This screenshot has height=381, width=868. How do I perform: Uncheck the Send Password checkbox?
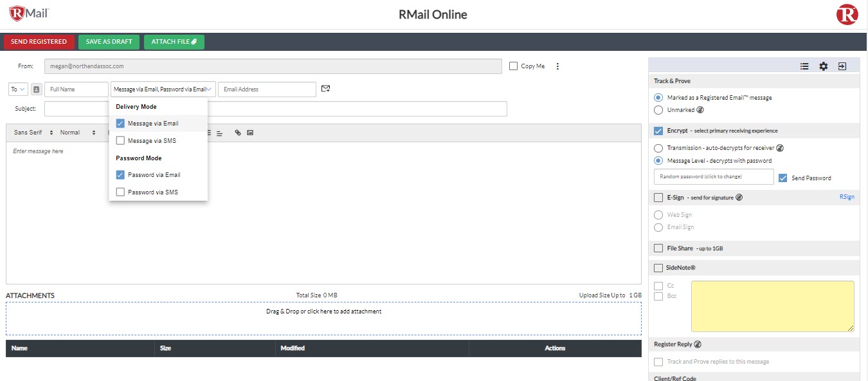(x=782, y=178)
